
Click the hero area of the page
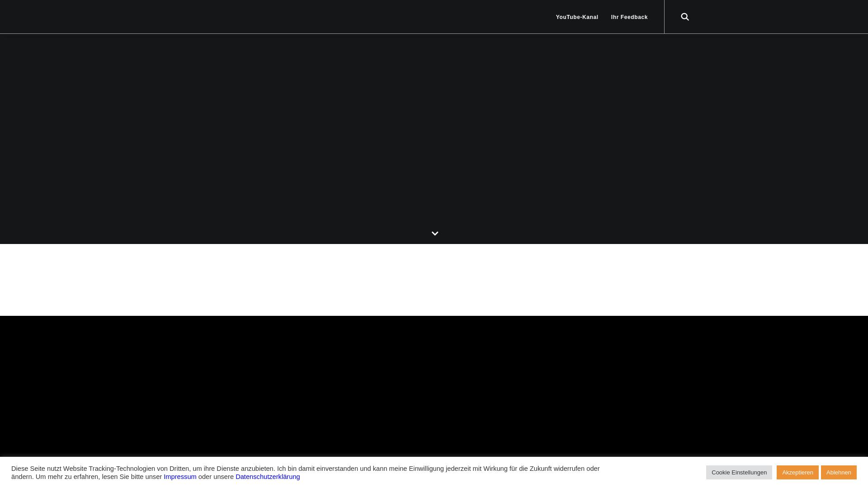[434, 136]
